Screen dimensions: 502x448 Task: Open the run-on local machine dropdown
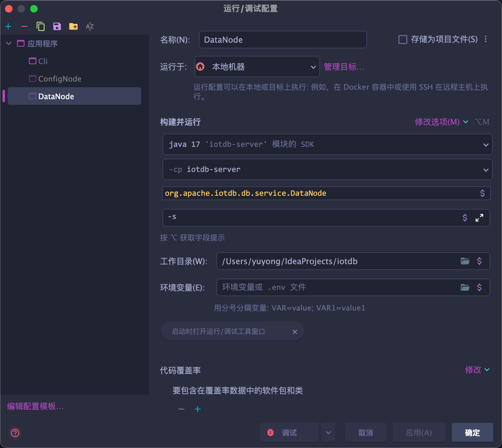[257, 67]
